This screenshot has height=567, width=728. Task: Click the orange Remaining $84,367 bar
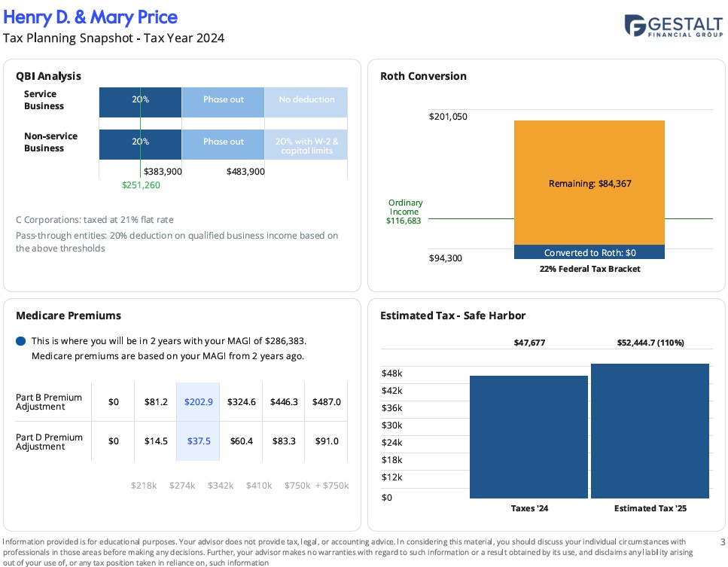coord(589,182)
